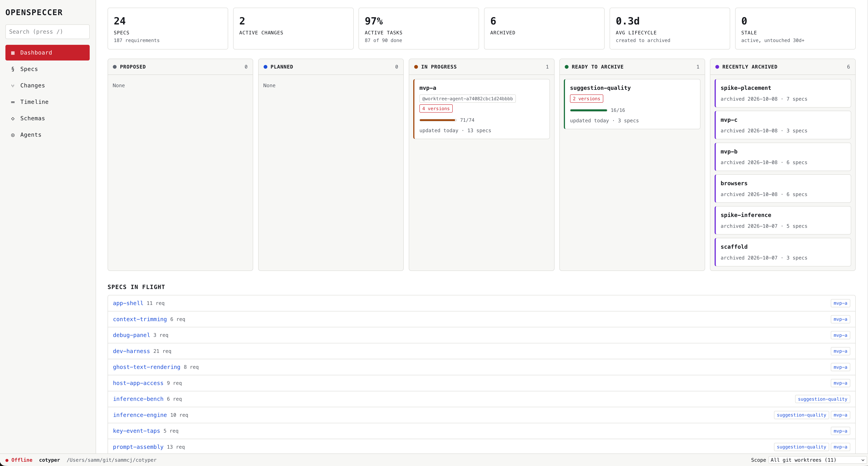Open the app-shell spec link
This screenshot has width=868, height=466.
coord(128,303)
